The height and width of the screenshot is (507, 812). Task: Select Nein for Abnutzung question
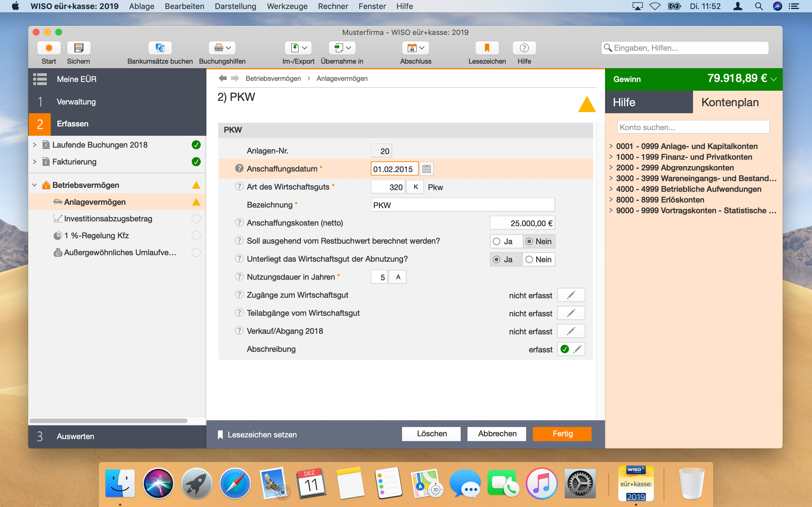click(x=529, y=259)
